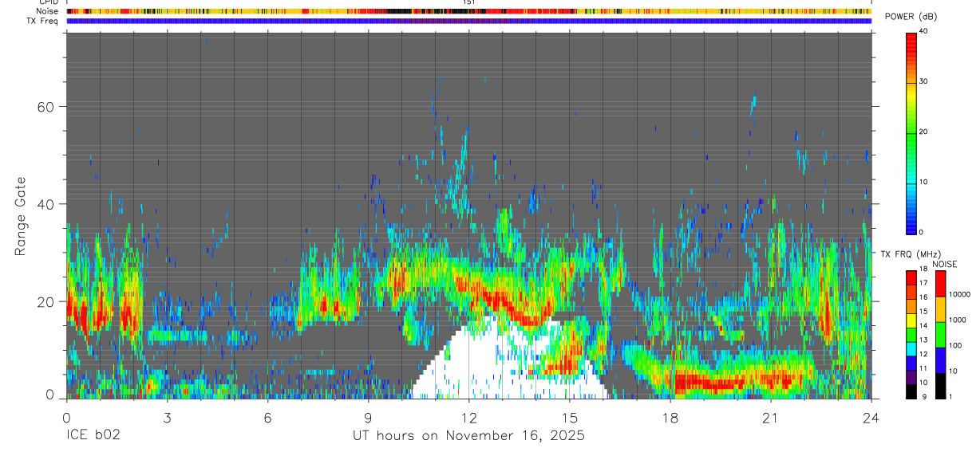
Task: Click the TX Freq row label at top left
Action: coord(42,21)
